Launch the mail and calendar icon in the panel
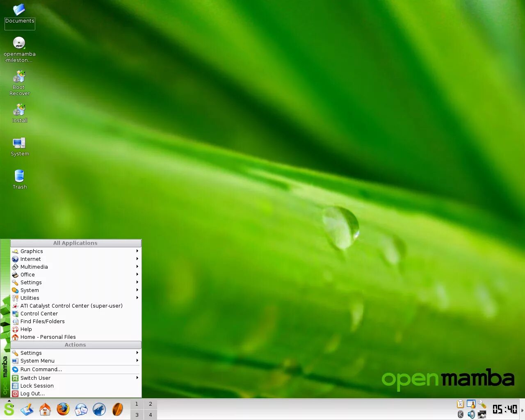 81,409
